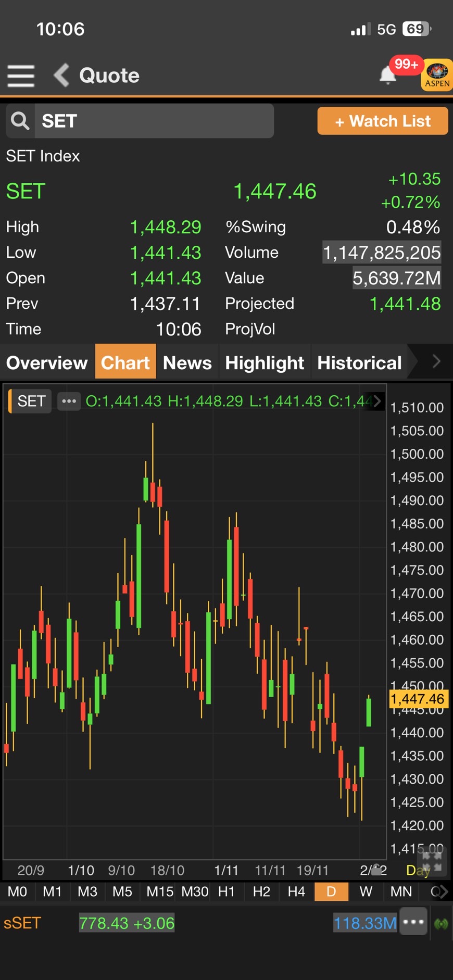Tap the ASPEN logo icon
This screenshot has height=980, width=453.
[437, 76]
